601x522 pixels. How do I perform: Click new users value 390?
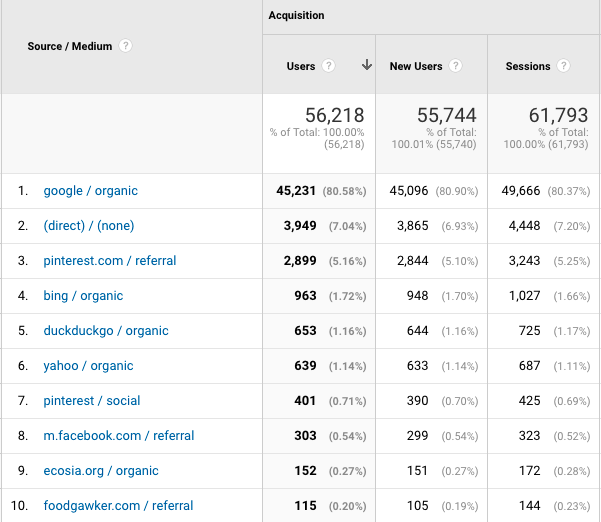pos(417,401)
